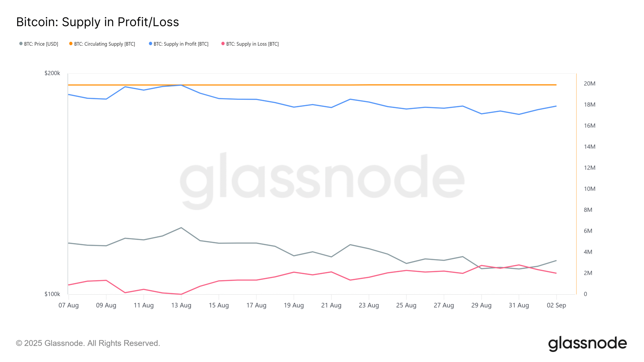Click the chart title Bitcoin: Supply in Profit/Loss
Viewport: 644px width, 362px height.
tap(98, 22)
